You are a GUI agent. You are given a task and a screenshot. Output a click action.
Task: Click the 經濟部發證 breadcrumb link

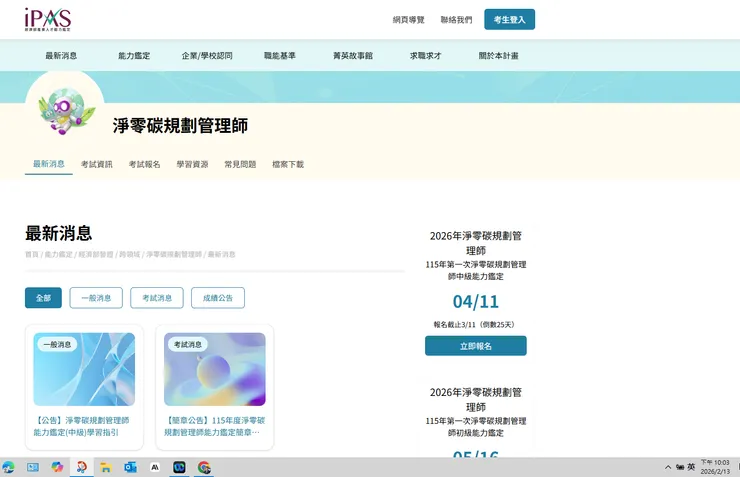[96, 254]
